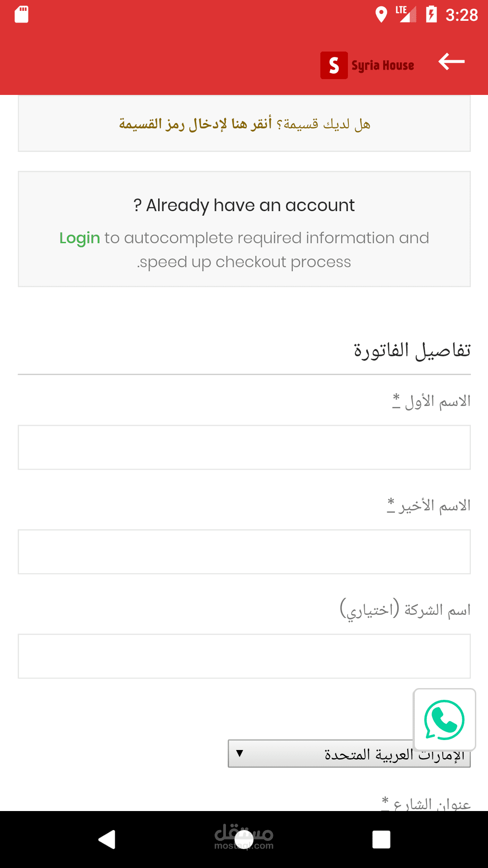Image resolution: width=488 pixels, height=868 pixels.
Task: Click the Login link
Action: coord(80,238)
